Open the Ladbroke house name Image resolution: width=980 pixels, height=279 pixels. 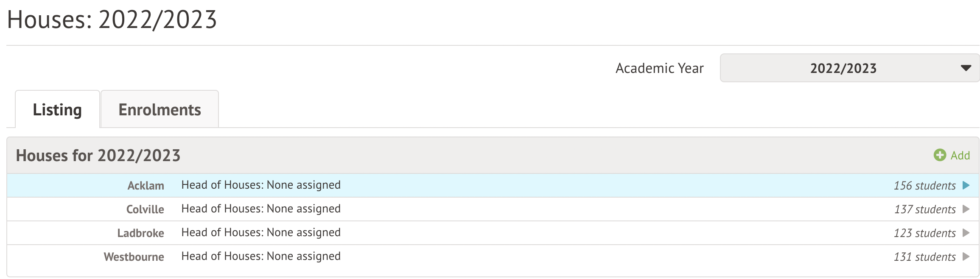coord(140,233)
